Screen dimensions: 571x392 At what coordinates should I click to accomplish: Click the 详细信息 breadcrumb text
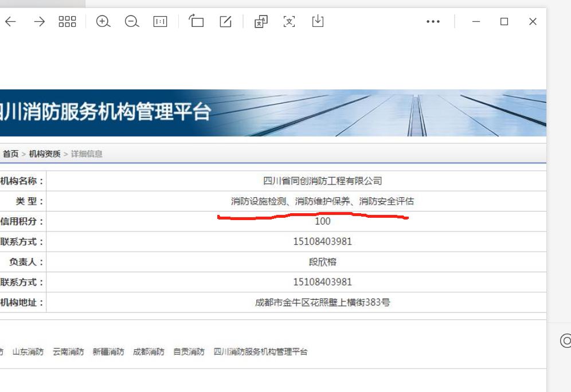point(87,154)
